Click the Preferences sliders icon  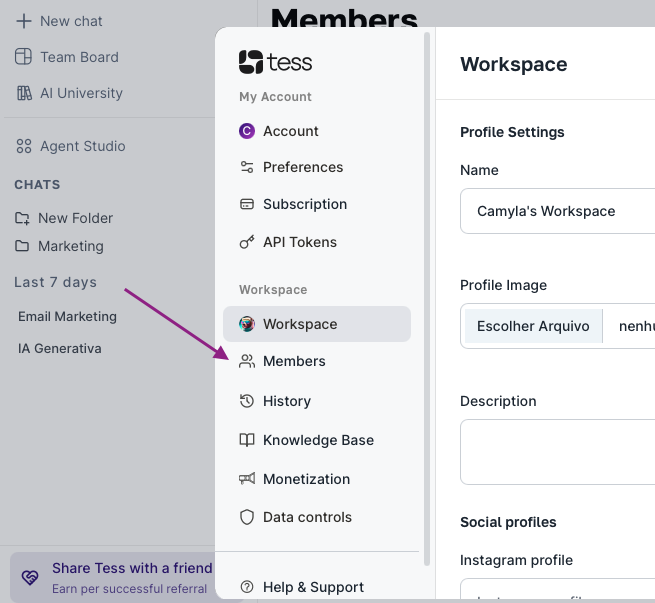click(247, 167)
